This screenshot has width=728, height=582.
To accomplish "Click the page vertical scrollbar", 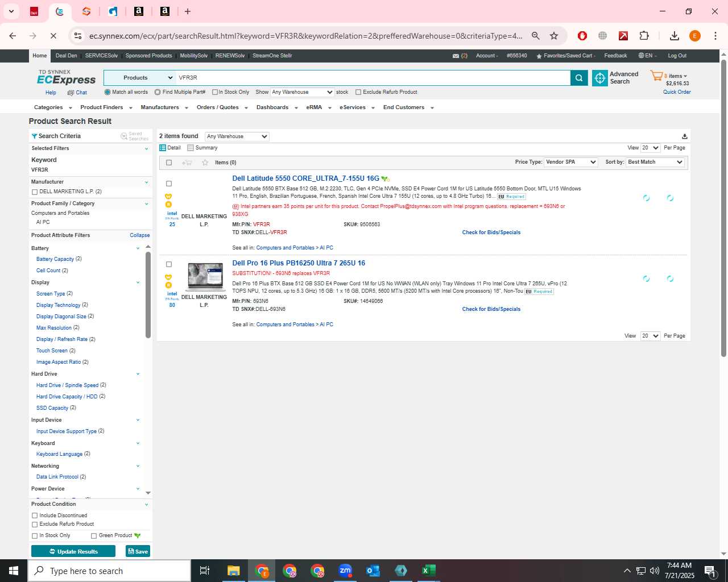I will (723, 207).
